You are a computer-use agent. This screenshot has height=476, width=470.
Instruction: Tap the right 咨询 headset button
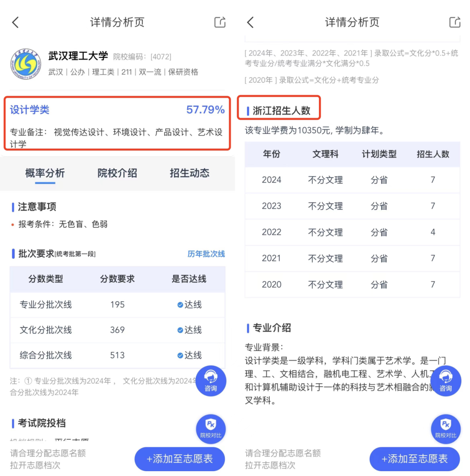(x=446, y=381)
